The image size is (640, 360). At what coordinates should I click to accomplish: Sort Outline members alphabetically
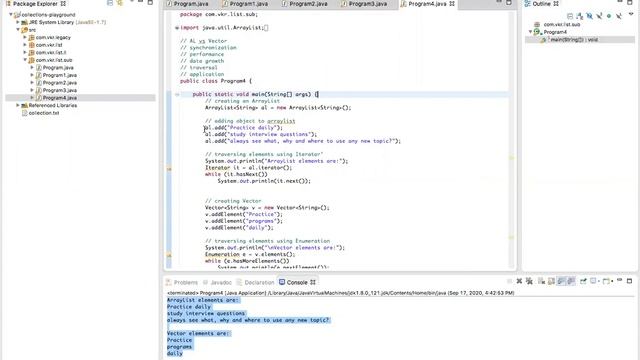(x=580, y=16)
